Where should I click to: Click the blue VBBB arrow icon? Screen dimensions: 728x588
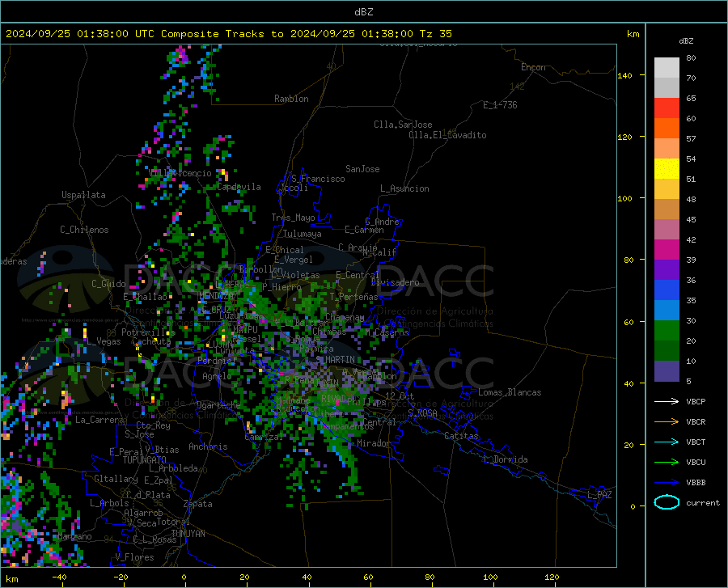pyautogui.click(x=667, y=482)
